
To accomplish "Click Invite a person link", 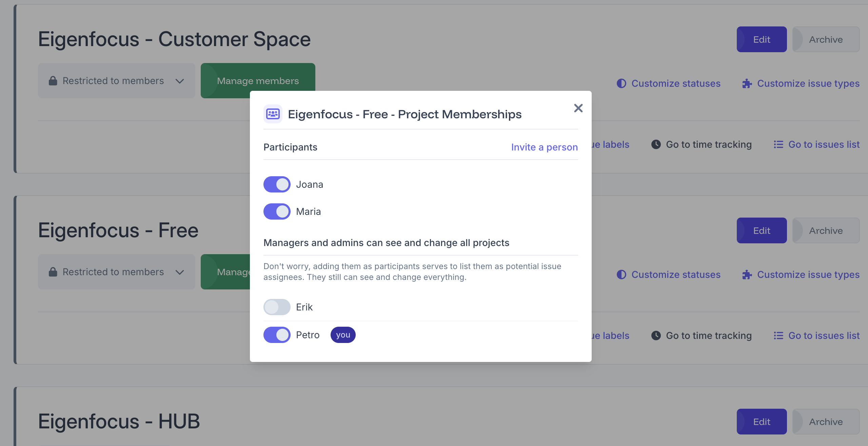I will click(x=544, y=147).
